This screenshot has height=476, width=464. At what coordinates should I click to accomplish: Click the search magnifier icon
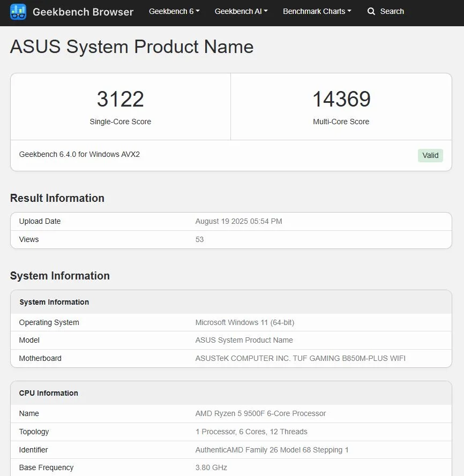(x=371, y=11)
